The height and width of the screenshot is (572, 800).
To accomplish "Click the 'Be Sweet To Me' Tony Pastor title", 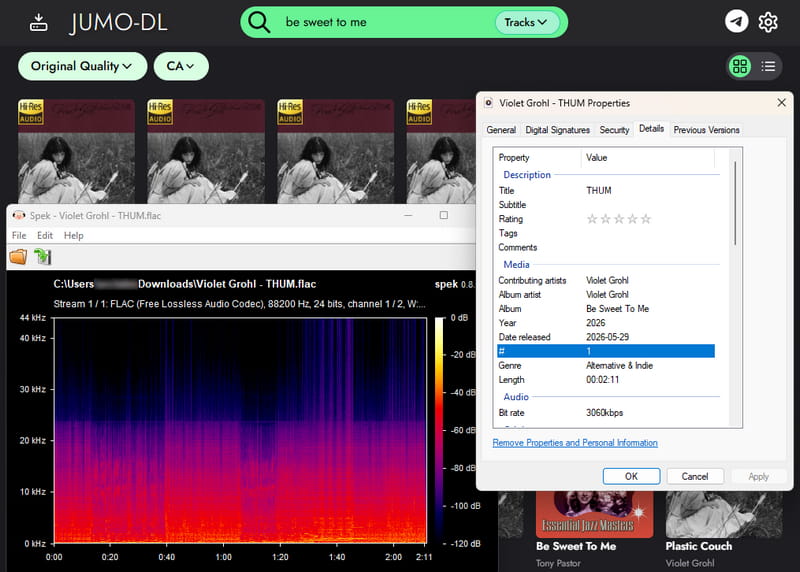I will coord(576,546).
